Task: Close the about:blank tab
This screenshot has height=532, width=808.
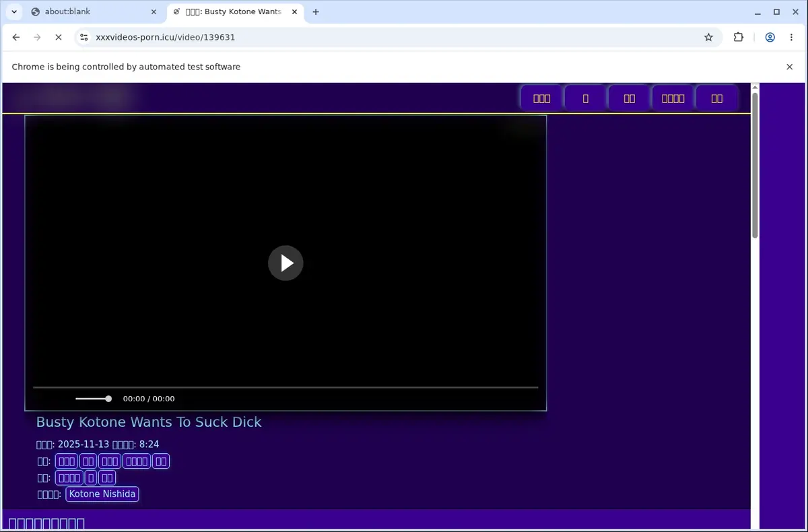Action: [154, 11]
